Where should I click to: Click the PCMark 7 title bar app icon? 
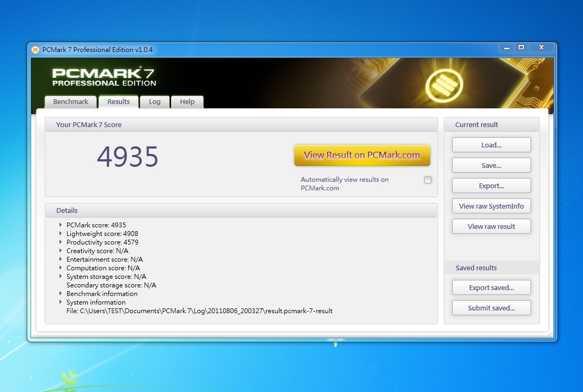tap(35, 50)
